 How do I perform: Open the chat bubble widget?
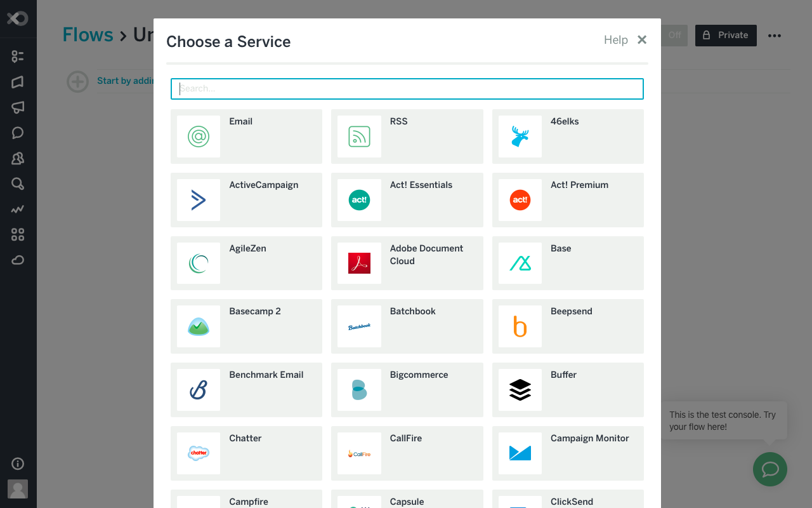pyautogui.click(x=770, y=469)
